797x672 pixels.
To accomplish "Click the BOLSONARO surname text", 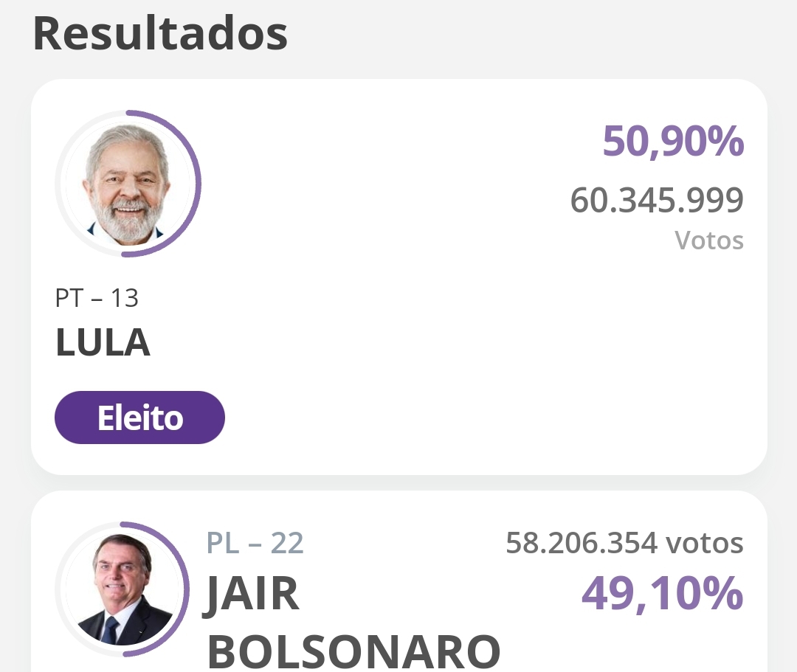I will click(353, 651).
